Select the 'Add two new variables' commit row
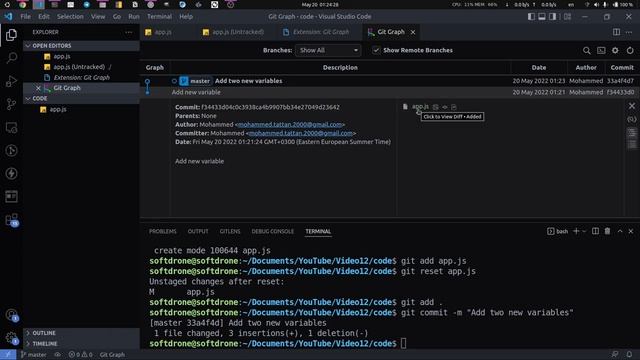The height and width of the screenshot is (360, 640). tap(390, 81)
